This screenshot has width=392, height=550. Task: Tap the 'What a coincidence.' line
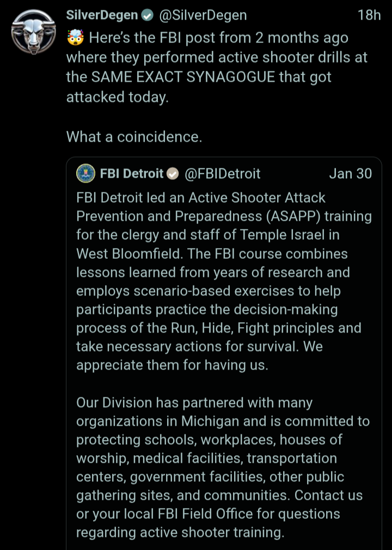[134, 137]
